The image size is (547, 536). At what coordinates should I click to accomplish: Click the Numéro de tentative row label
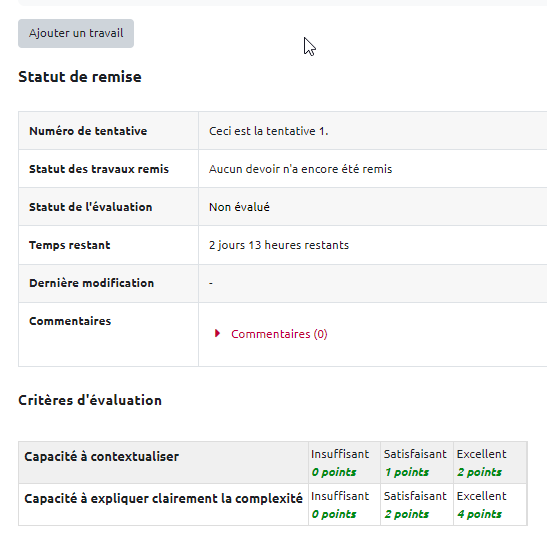click(x=88, y=131)
